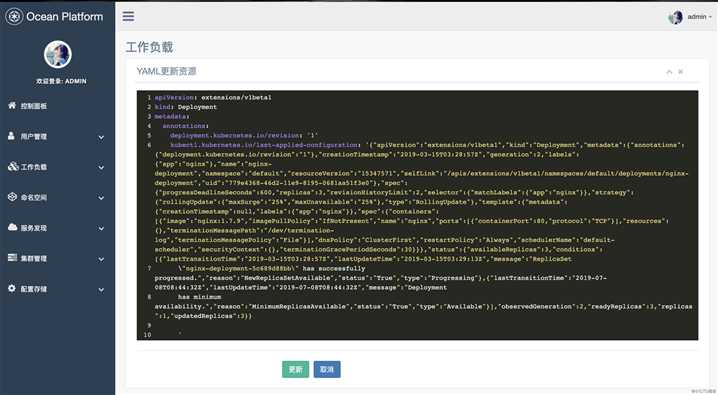Click the 配置存储 gear icon
718x395 pixels.
(x=12, y=288)
